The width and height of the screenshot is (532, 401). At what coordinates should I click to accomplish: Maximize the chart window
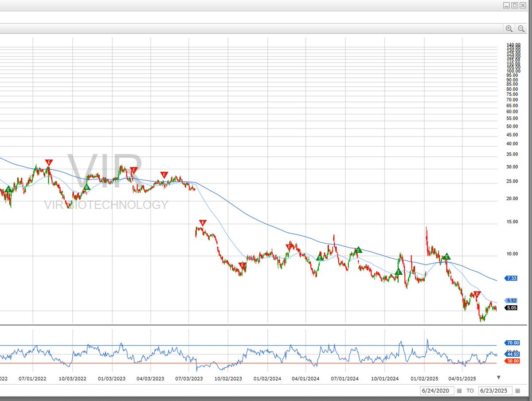click(515, 5)
